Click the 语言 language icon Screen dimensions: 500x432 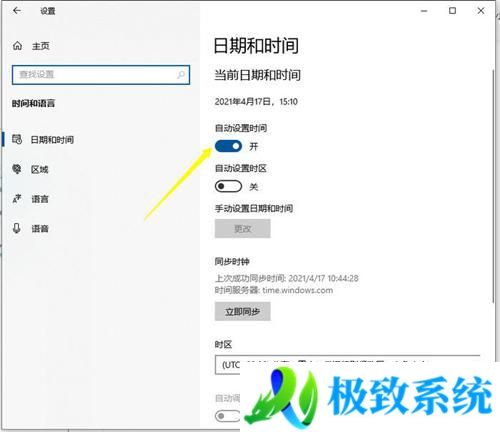click(x=17, y=199)
